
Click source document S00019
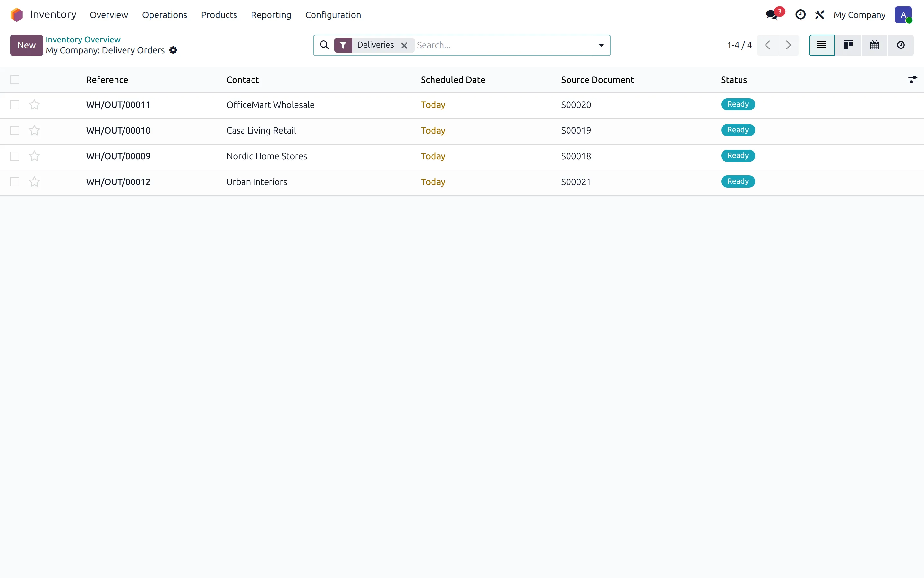click(x=576, y=130)
